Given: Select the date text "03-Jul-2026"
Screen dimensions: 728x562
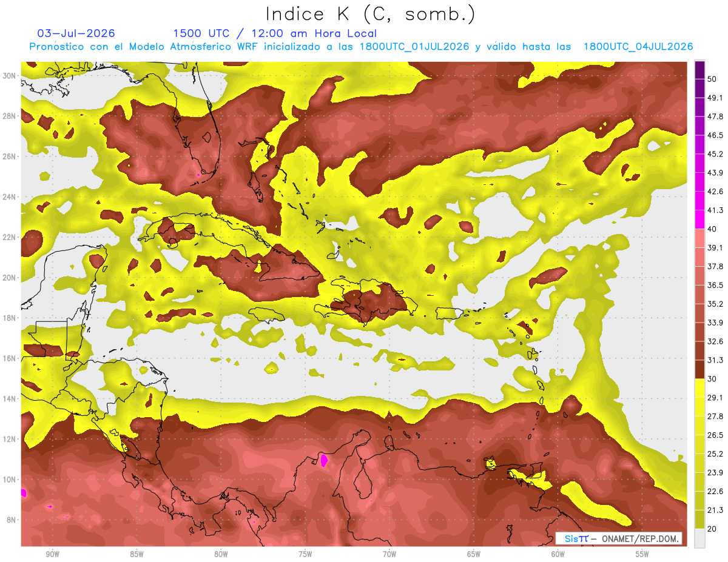Looking at the screenshot, I should click(x=76, y=33).
